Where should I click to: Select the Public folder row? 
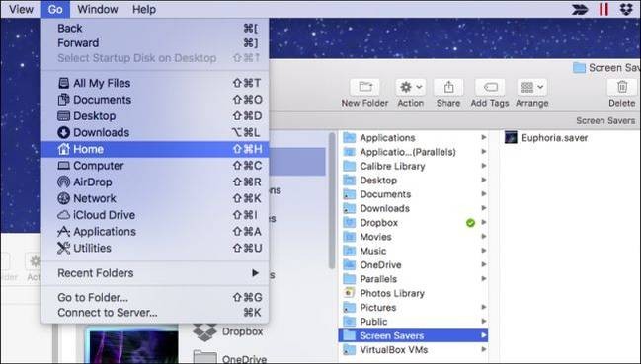pos(413,322)
